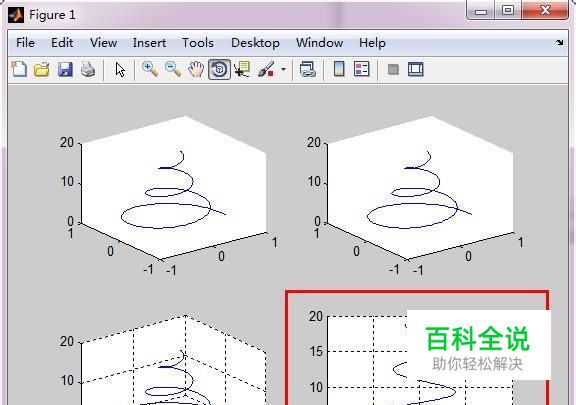Insert a legend via toolbar icon

361,69
